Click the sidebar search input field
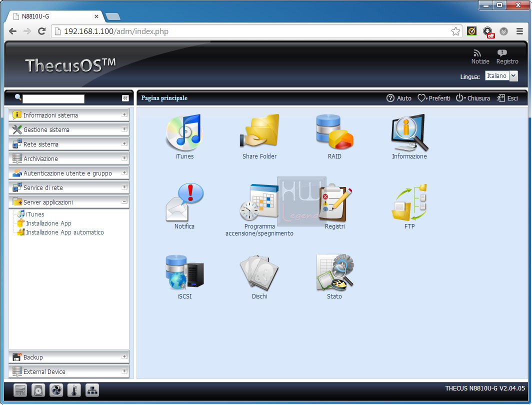This screenshot has width=532, height=405. pyautogui.click(x=53, y=98)
